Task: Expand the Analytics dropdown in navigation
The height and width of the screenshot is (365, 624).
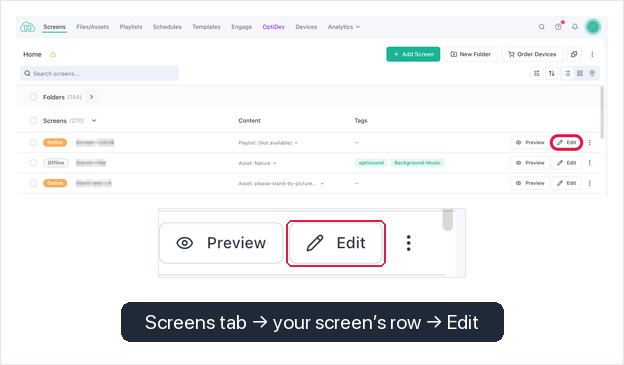Action: (x=344, y=27)
